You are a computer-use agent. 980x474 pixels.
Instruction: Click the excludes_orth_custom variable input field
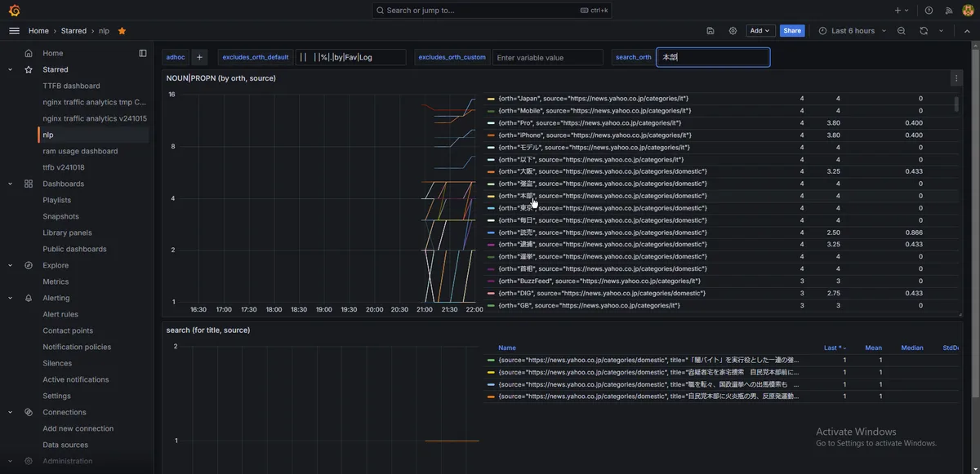click(547, 58)
